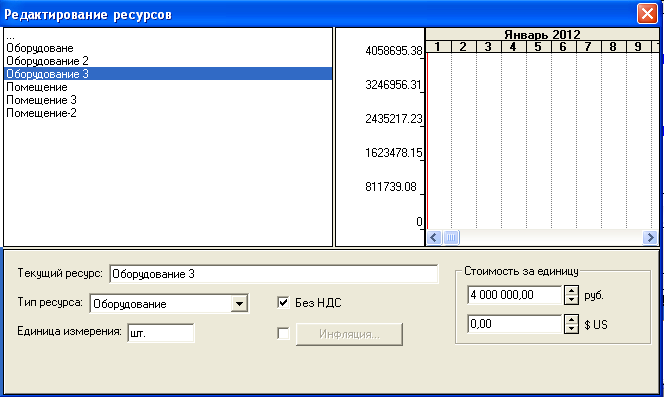Edit the cost per unit in $ US field
Screen dimensions: 664x397
515,324
